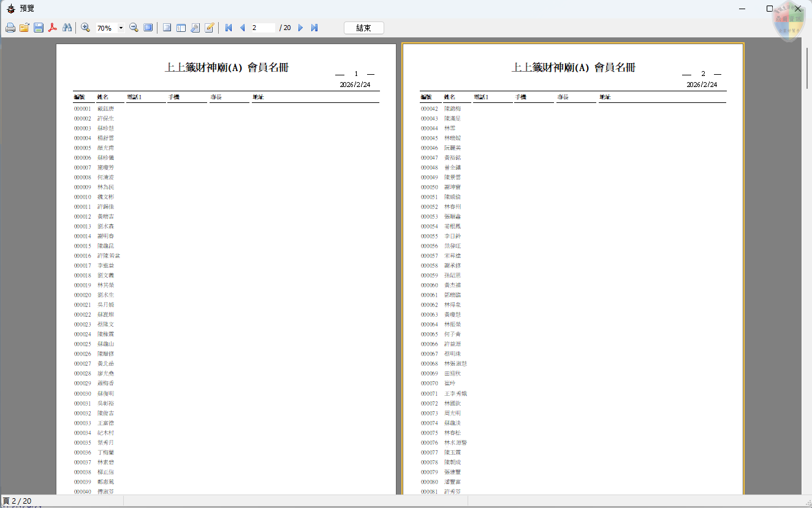
Task: Zoom out with magnifier minus icon
Action: (134, 28)
